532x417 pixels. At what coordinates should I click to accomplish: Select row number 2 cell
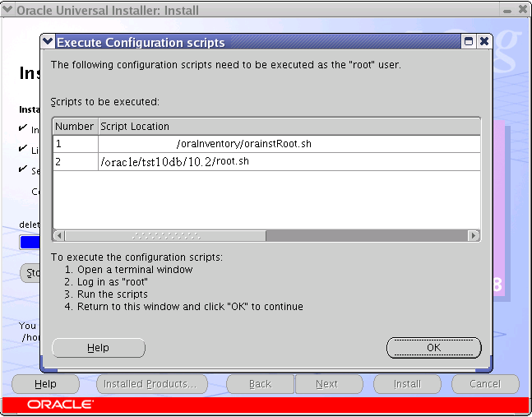pyautogui.click(x=76, y=161)
